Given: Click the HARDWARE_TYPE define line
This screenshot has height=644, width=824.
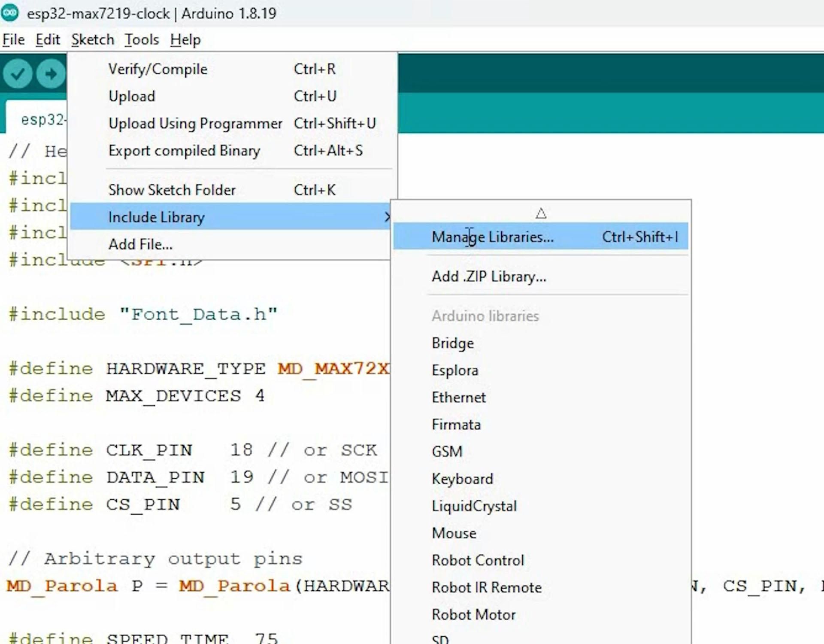Looking at the screenshot, I should pos(199,369).
